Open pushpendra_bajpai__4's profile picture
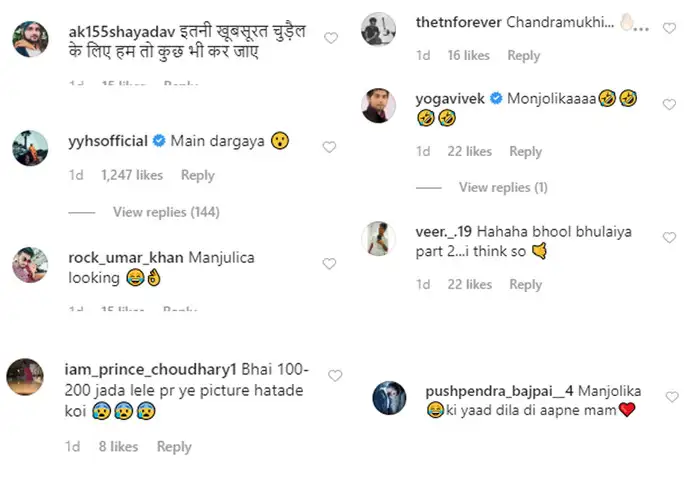Viewport: 700px width, 481px height. tap(389, 398)
